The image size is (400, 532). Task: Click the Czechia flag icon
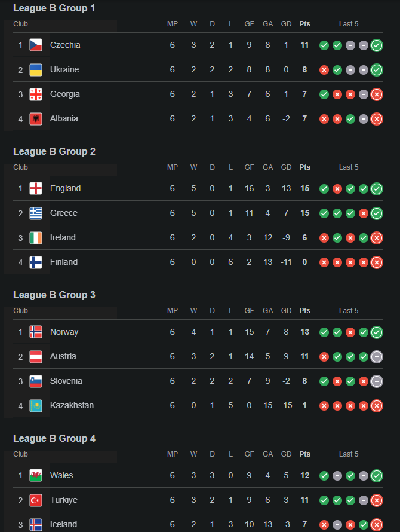click(x=36, y=45)
